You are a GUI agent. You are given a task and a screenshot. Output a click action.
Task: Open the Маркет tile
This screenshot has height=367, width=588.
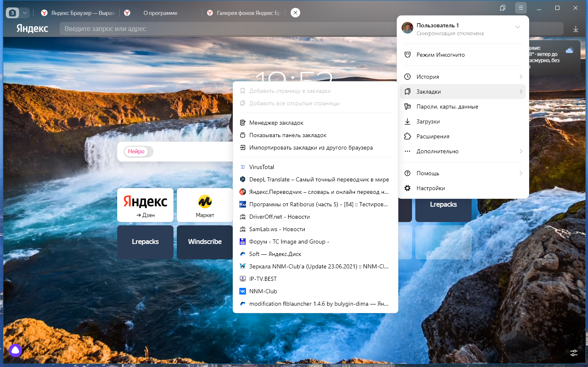click(205, 205)
